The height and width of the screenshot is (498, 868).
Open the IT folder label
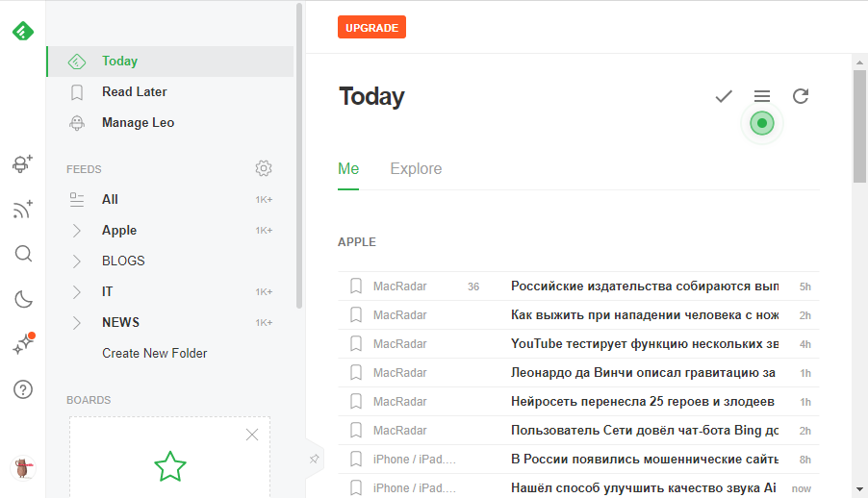coord(107,291)
